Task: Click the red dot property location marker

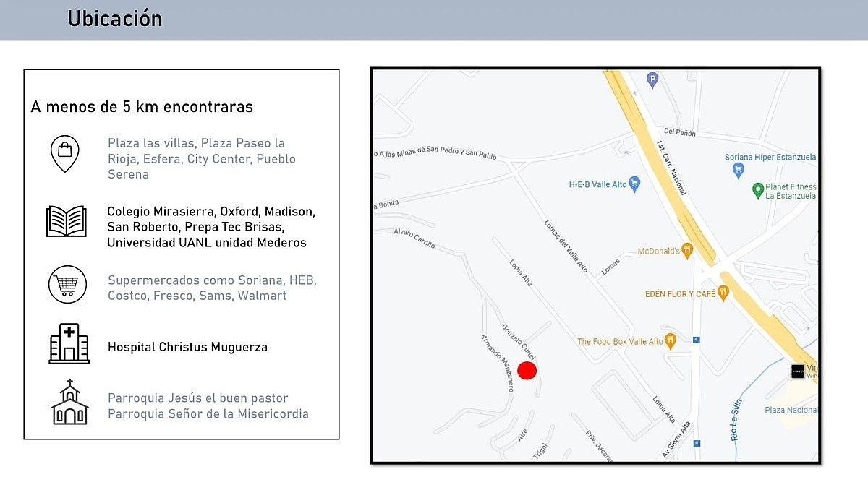Action: (x=527, y=371)
